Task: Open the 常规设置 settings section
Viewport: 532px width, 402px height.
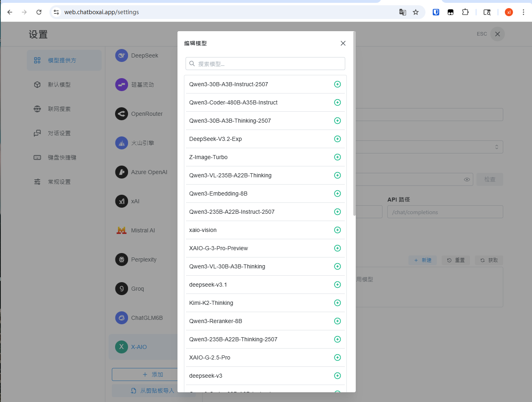Action: 64,182
